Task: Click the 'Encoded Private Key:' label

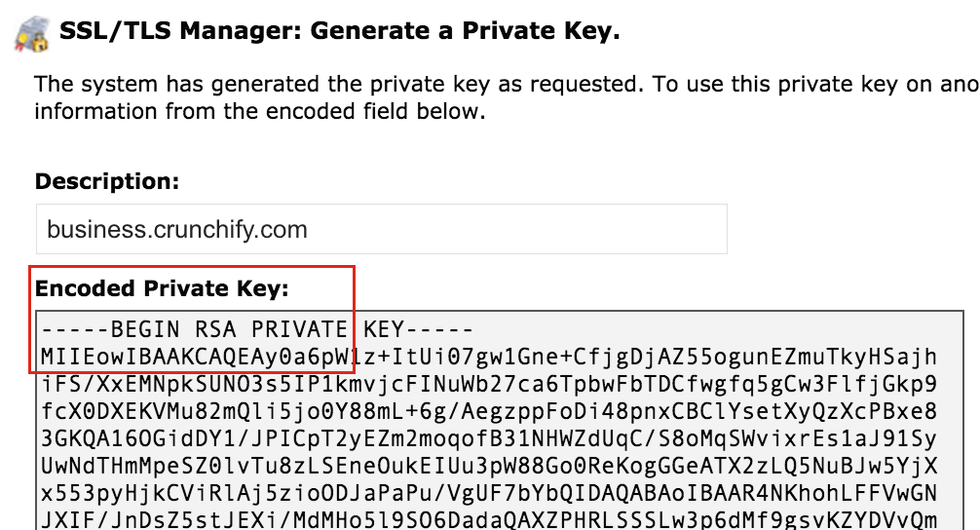Action: tap(162, 288)
